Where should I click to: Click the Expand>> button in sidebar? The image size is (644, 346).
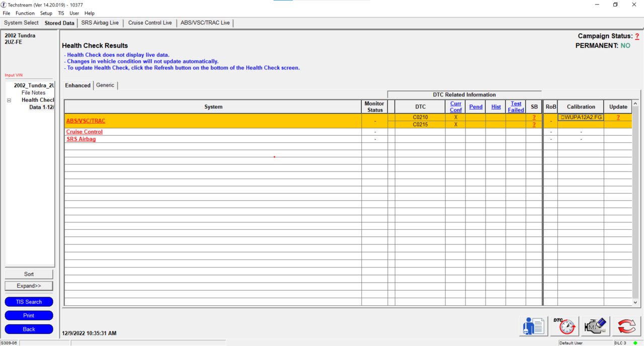point(29,286)
